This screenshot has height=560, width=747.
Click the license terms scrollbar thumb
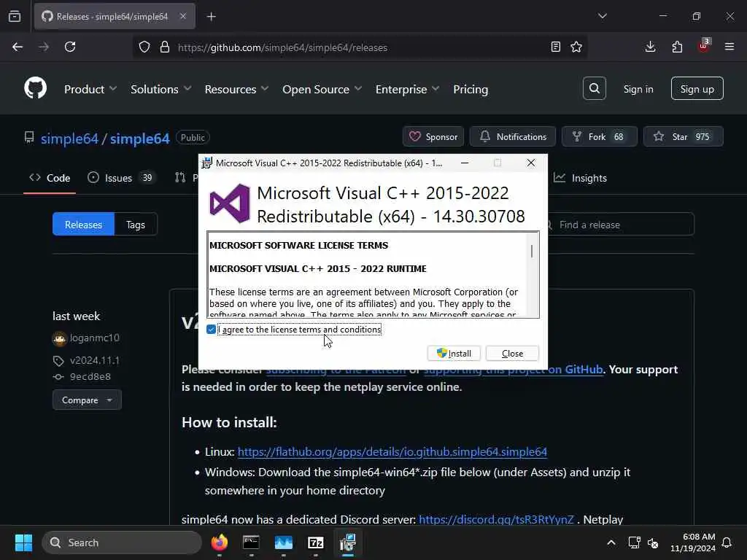pos(532,251)
